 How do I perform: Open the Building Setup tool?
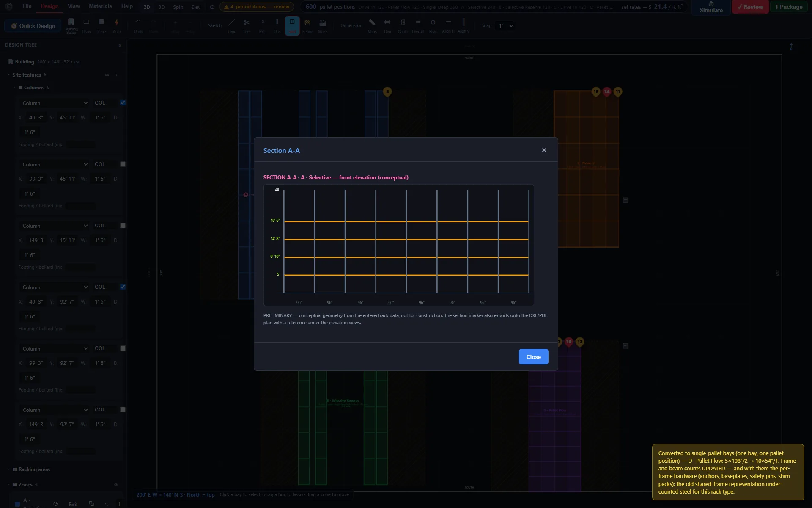71,25
